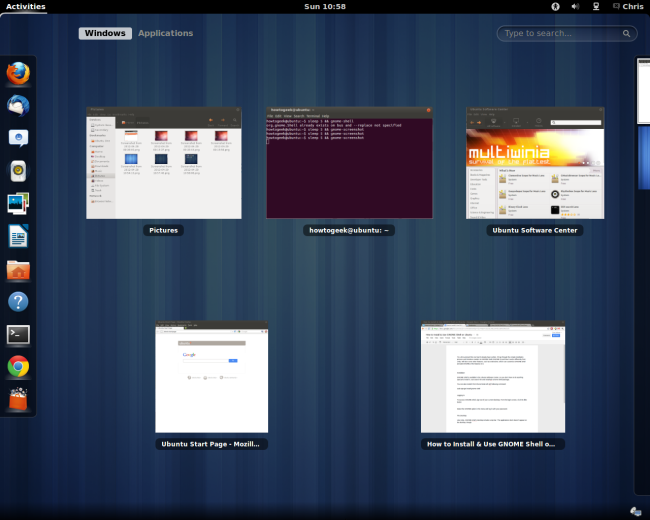Launch Rhythmbox music player

(18, 171)
